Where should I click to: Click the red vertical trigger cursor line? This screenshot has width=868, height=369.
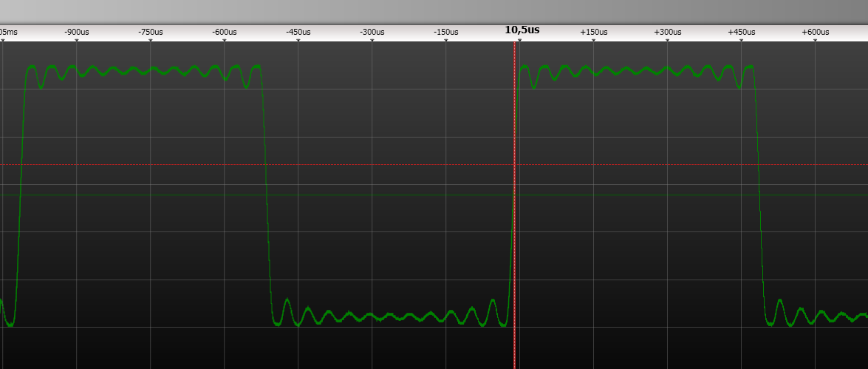[x=515, y=205]
